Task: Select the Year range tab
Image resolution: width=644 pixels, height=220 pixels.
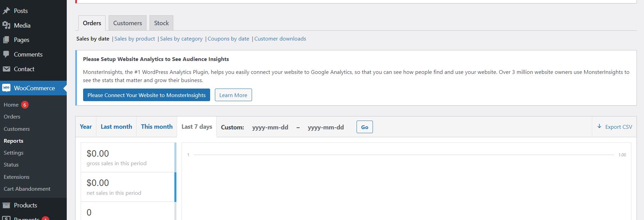Action: click(86, 127)
